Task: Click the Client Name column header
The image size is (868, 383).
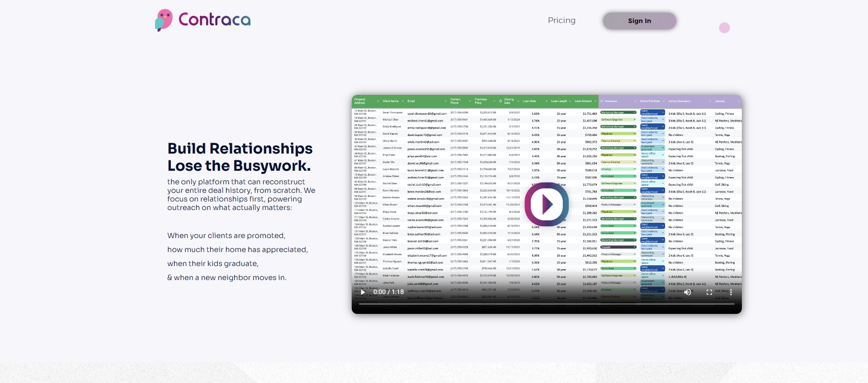Action: pyautogui.click(x=391, y=101)
